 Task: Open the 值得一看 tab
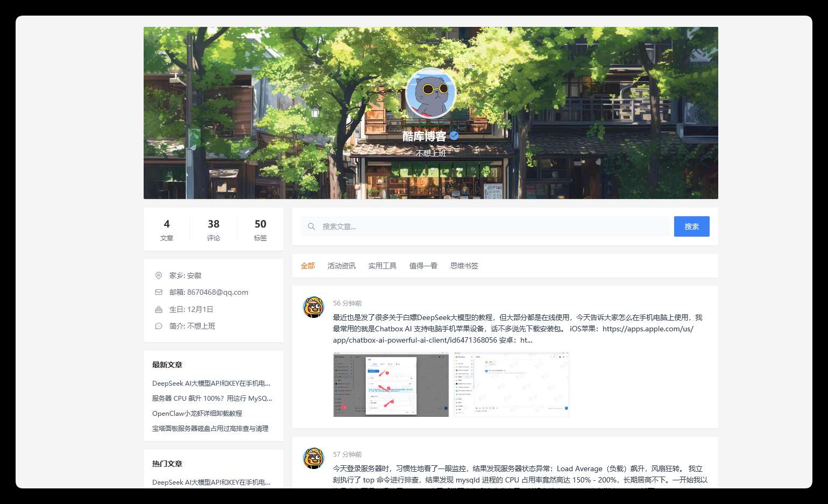pyautogui.click(x=423, y=266)
